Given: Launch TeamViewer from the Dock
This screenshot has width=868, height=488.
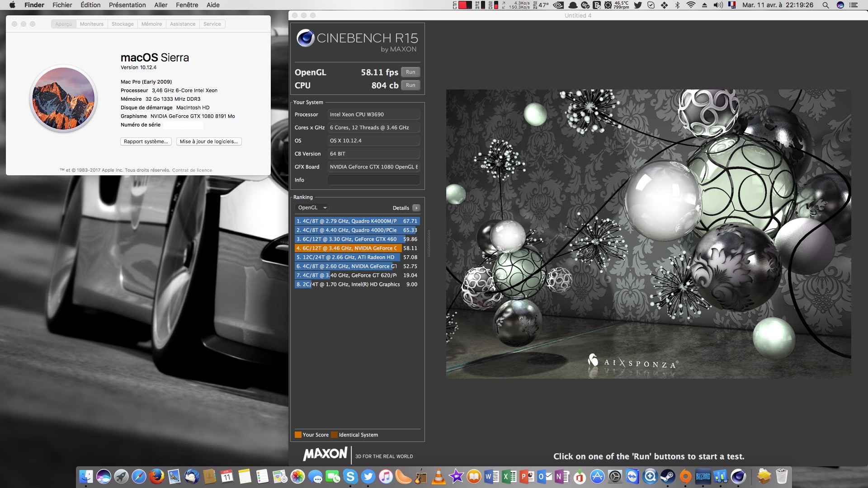Looking at the screenshot, I should coord(632,476).
